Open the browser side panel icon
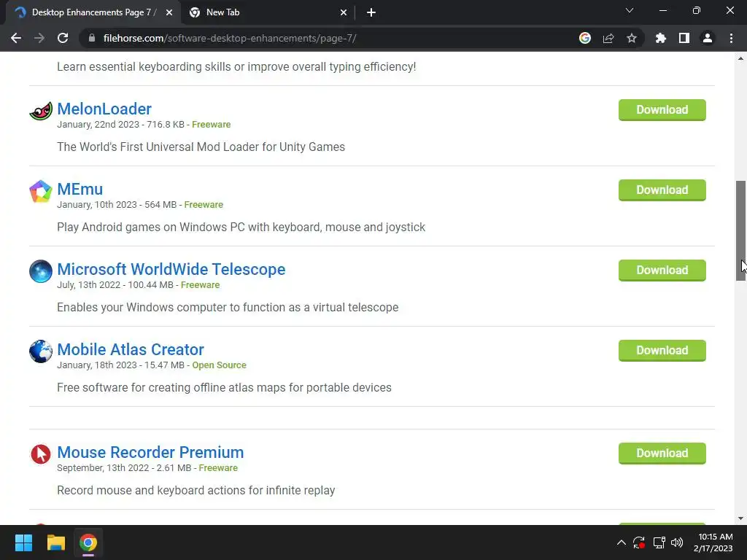This screenshot has width=747, height=560. [684, 38]
